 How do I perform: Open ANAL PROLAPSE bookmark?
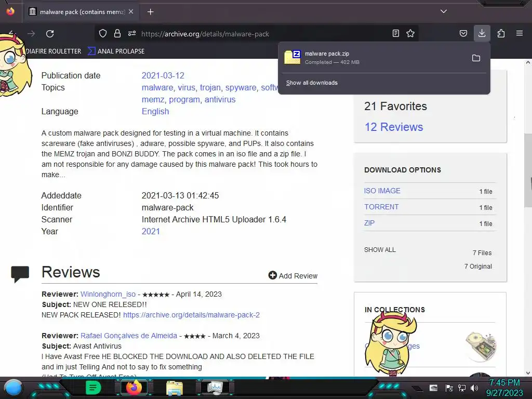[116, 51]
